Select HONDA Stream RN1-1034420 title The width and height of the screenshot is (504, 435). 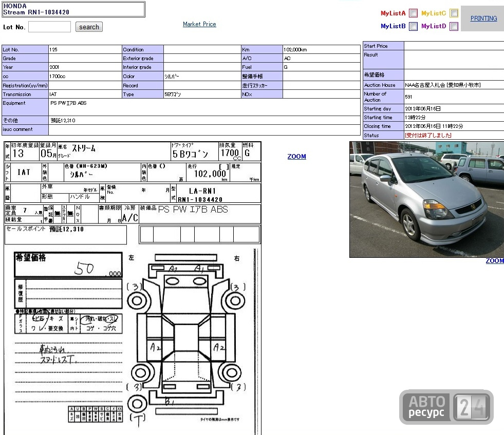pos(36,9)
